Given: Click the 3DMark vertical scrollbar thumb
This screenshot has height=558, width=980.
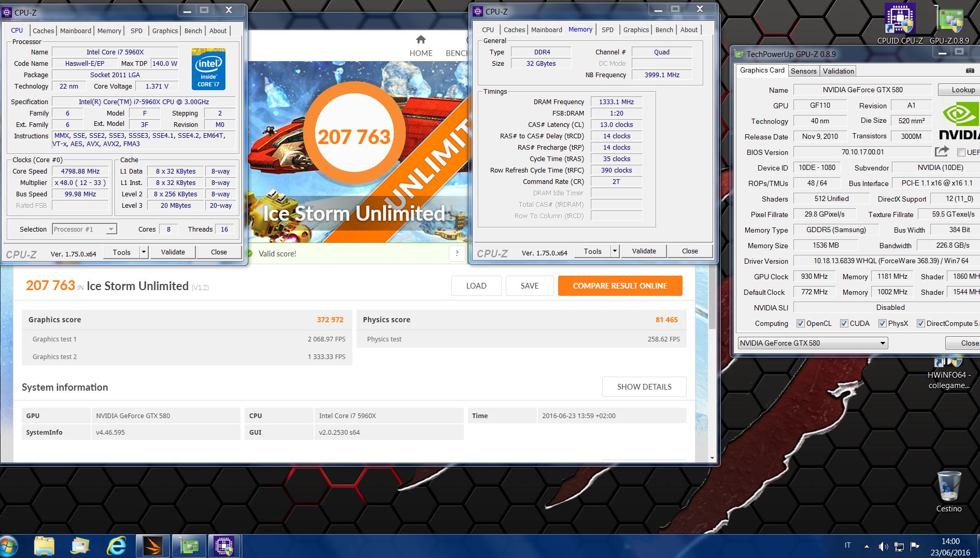Looking at the screenshot, I should [712, 298].
